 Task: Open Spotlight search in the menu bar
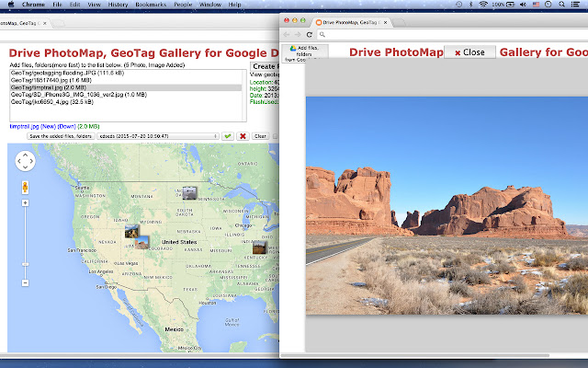point(561,5)
